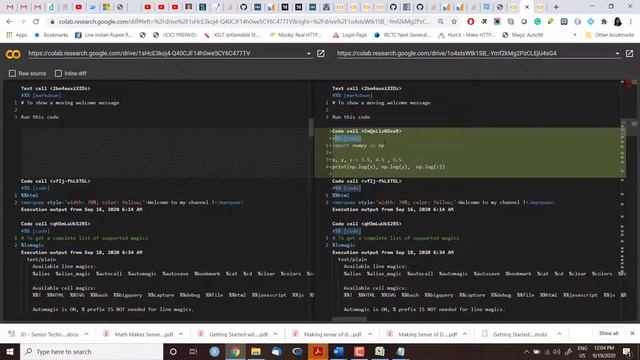The width and height of the screenshot is (640, 360).
Task: Bookmark this page with star icon
Action: point(454,22)
